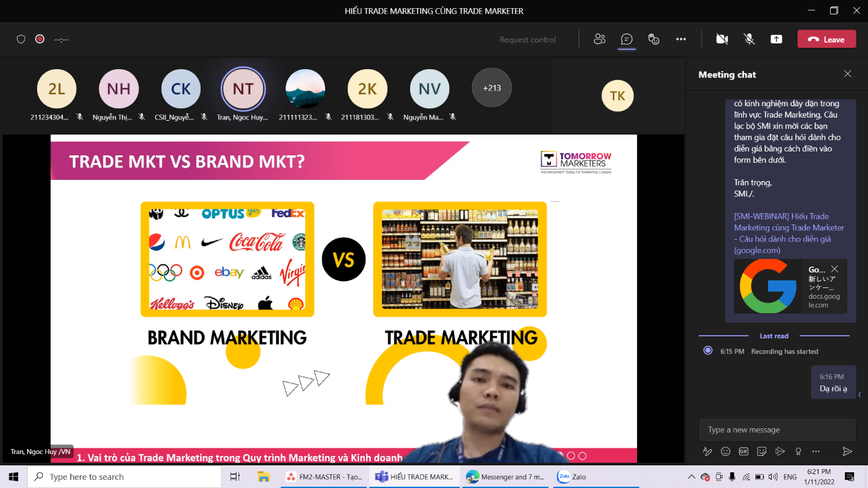Select participant avatar NH
Viewport: 868px width, 488px height.
[x=119, y=89]
